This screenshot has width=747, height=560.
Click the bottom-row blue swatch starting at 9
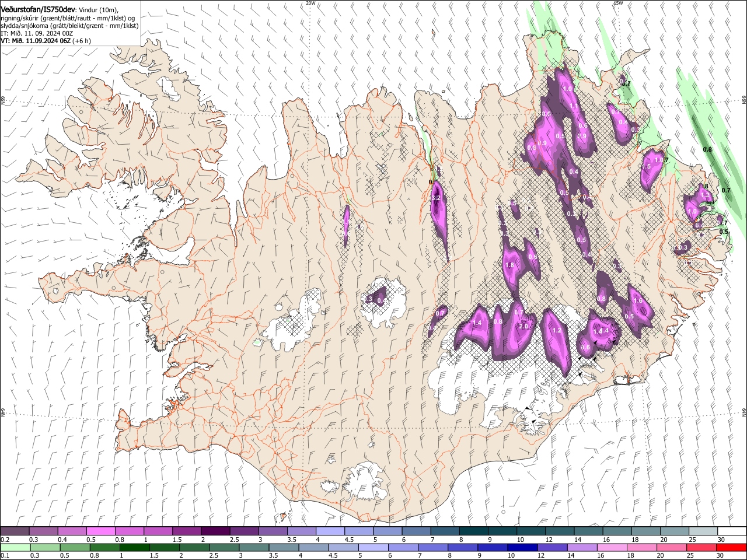tap(493, 547)
